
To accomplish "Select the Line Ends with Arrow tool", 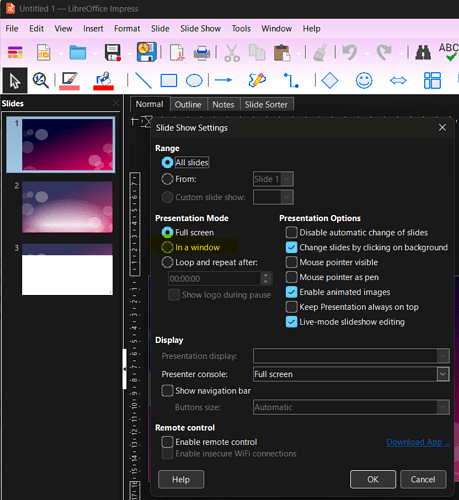I will (x=223, y=80).
